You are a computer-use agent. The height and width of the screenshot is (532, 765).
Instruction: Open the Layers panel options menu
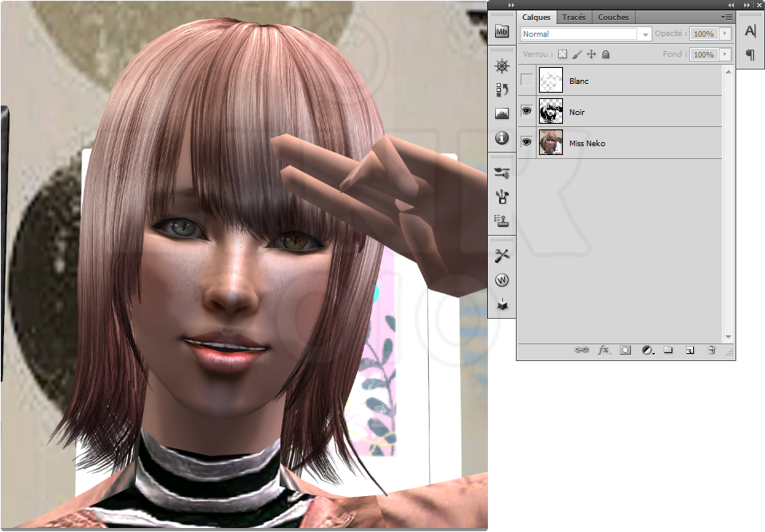[x=726, y=17]
